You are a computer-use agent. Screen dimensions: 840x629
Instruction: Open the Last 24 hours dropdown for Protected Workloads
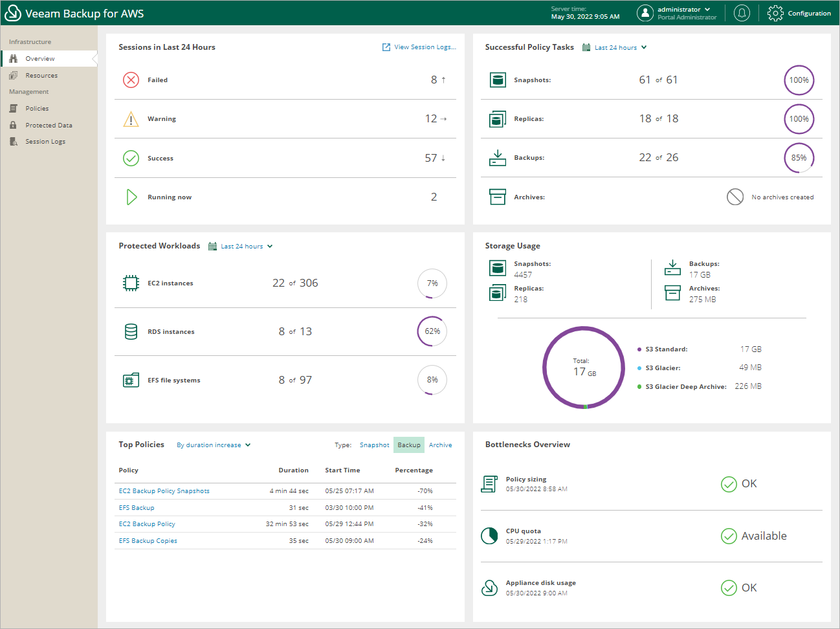click(x=240, y=246)
